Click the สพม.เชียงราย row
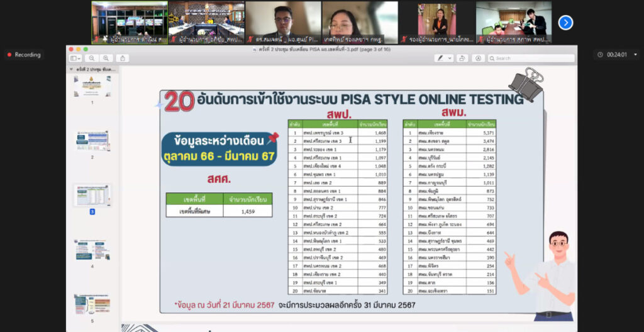Viewport: 644px width, 332px height. click(x=450, y=133)
